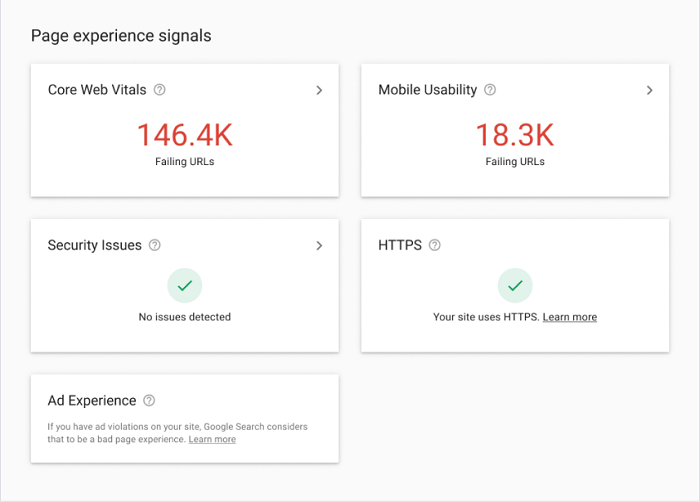Image resolution: width=700 pixels, height=502 pixels.
Task: Open the Security Issues help tooltip icon
Action: pos(155,245)
